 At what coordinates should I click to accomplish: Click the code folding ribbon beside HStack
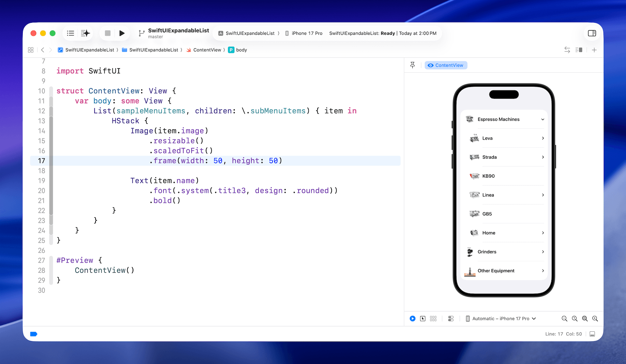pos(51,121)
